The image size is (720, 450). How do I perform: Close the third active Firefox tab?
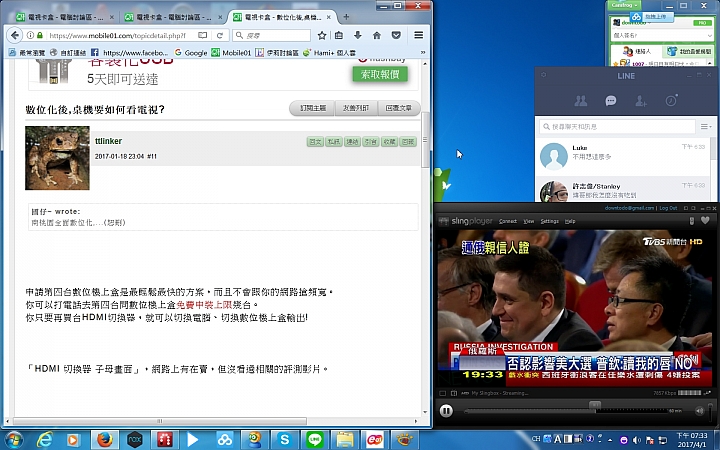pyautogui.click(x=329, y=17)
